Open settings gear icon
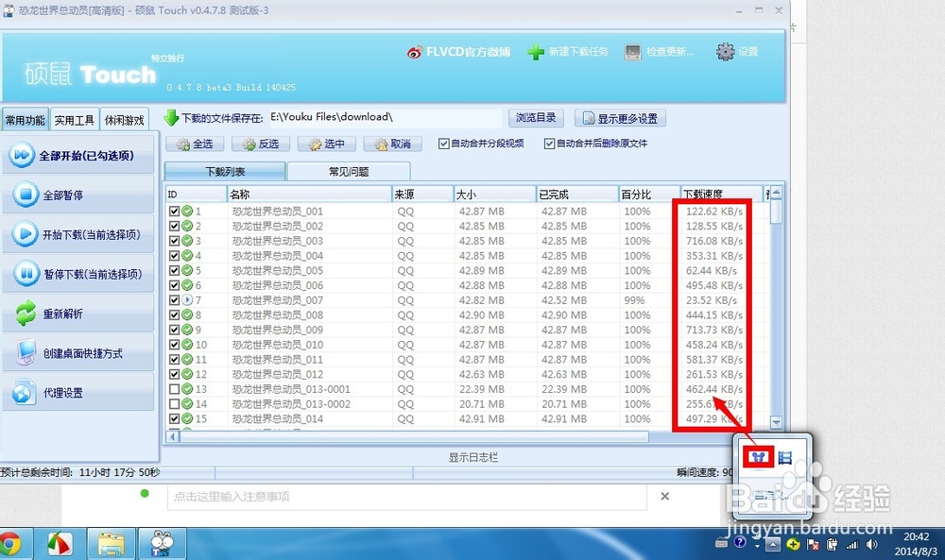Viewport: 945px width, 560px height. pyautogui.click(x=726, y=52)
